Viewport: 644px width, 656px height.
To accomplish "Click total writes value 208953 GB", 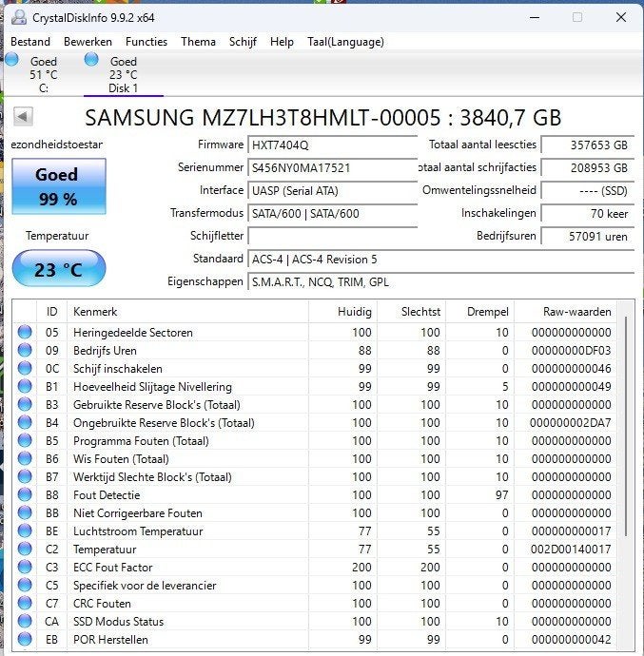I will click(588, 168).
